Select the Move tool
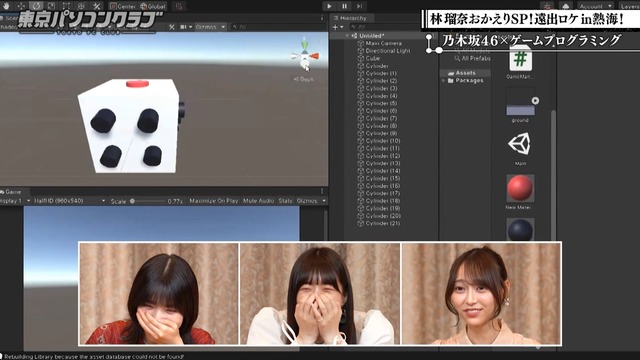Image resolution: width=640 pixels, height=360 pixels. tap(21, 6)
